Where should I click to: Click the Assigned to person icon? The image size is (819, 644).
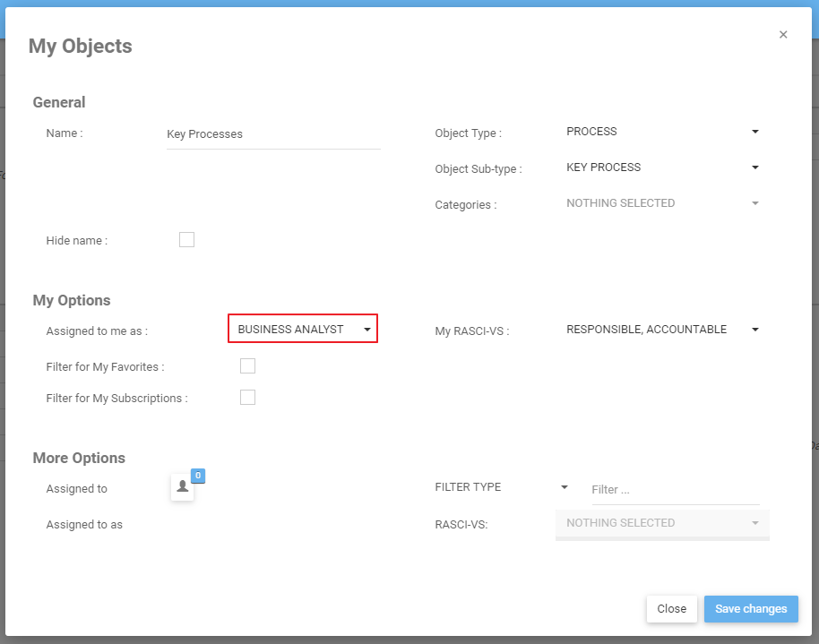183,487
